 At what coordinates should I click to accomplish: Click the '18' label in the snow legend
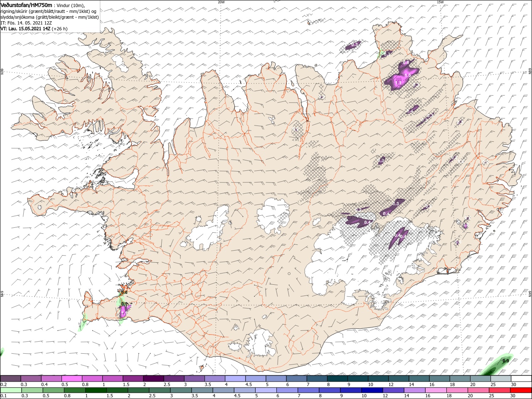453,384
